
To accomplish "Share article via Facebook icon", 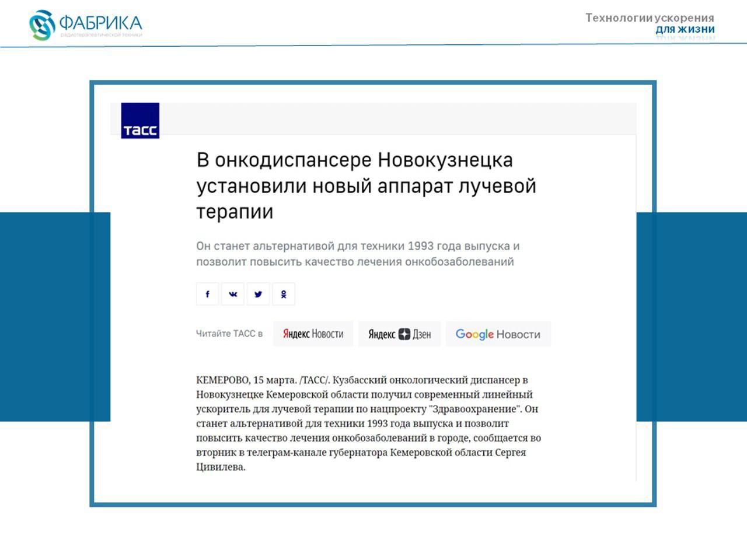I will point(207,294).
